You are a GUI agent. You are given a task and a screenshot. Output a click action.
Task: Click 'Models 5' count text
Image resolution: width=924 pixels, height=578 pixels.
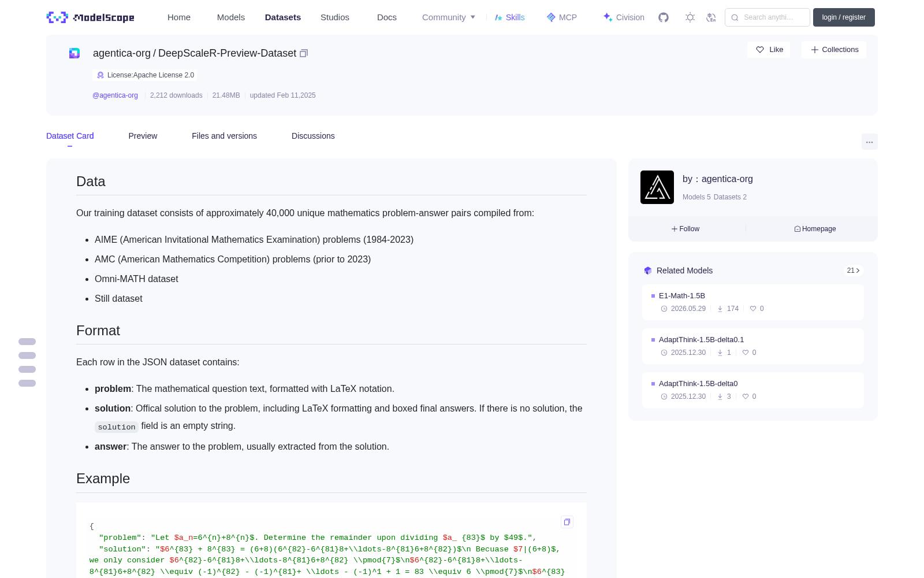696,197
